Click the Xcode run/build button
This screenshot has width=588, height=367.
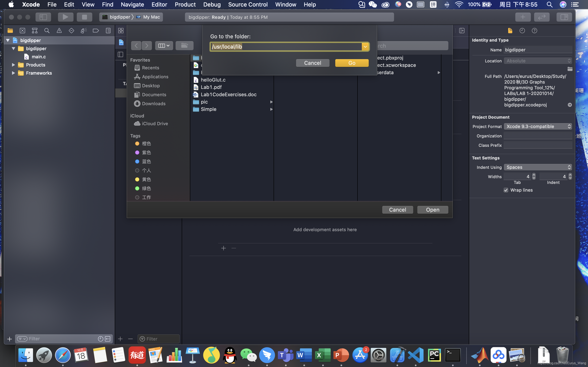(65, 17)
